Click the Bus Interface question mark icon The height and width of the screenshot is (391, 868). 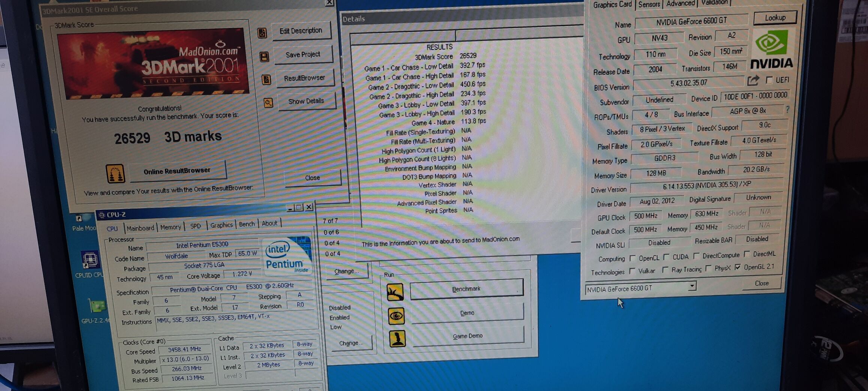point(787,110)
